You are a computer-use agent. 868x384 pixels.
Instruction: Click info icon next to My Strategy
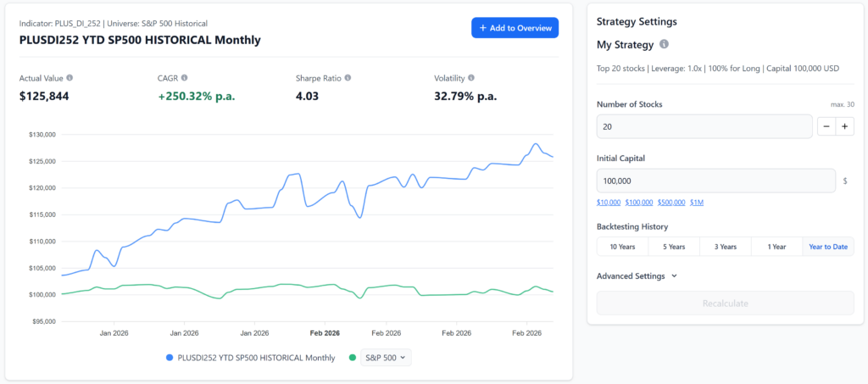pyautogui.click(x=664, y=44)
